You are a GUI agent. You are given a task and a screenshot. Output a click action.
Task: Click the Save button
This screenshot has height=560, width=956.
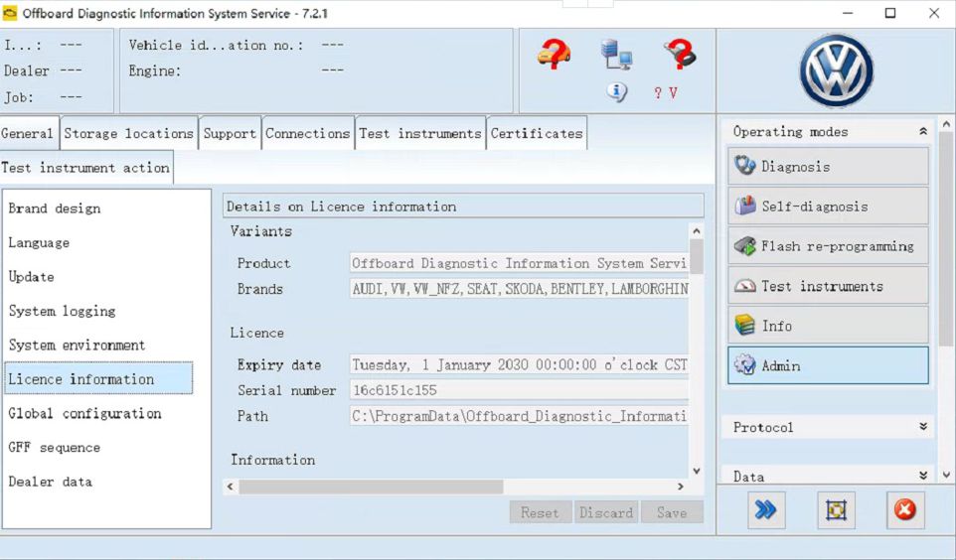(x=672, y=512)
